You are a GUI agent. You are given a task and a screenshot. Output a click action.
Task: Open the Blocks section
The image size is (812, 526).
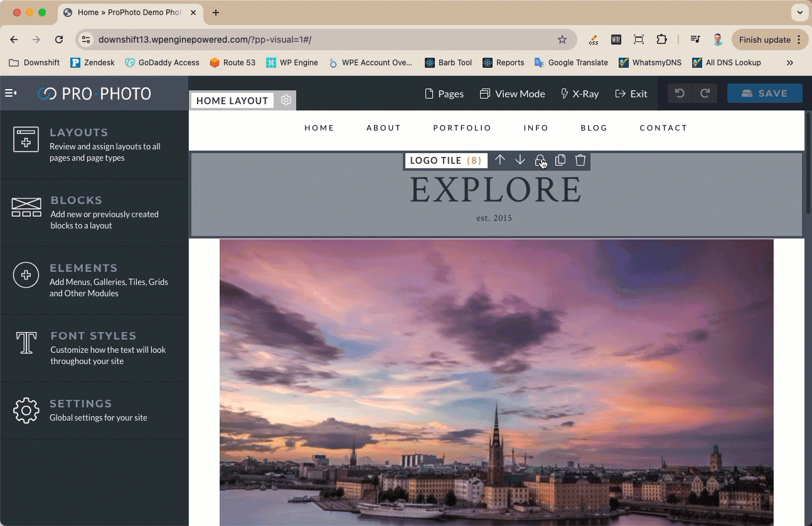pyautogui.click(x=94, y=212)
